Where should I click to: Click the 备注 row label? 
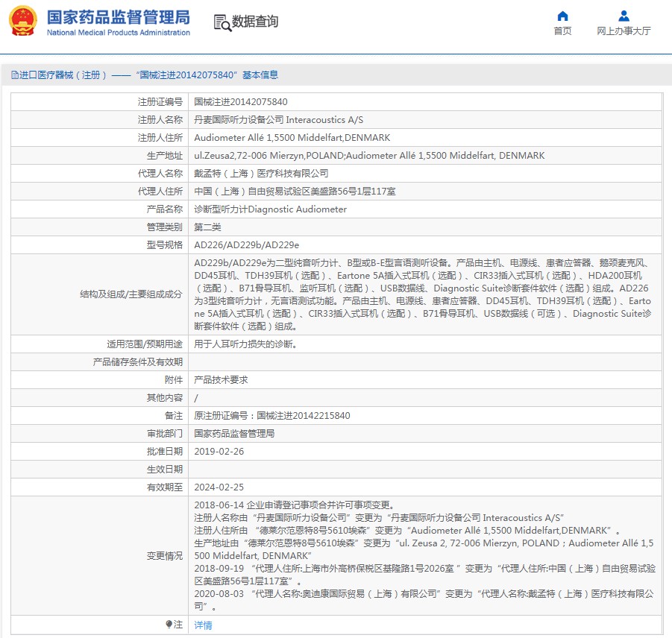pyautogui.click(x=174, y=416)
